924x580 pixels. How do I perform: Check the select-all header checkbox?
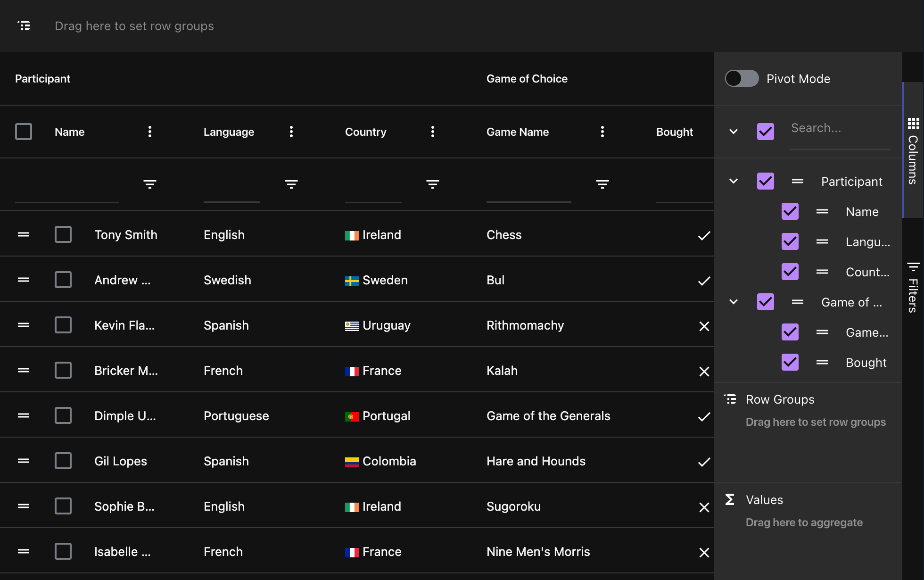24,132
